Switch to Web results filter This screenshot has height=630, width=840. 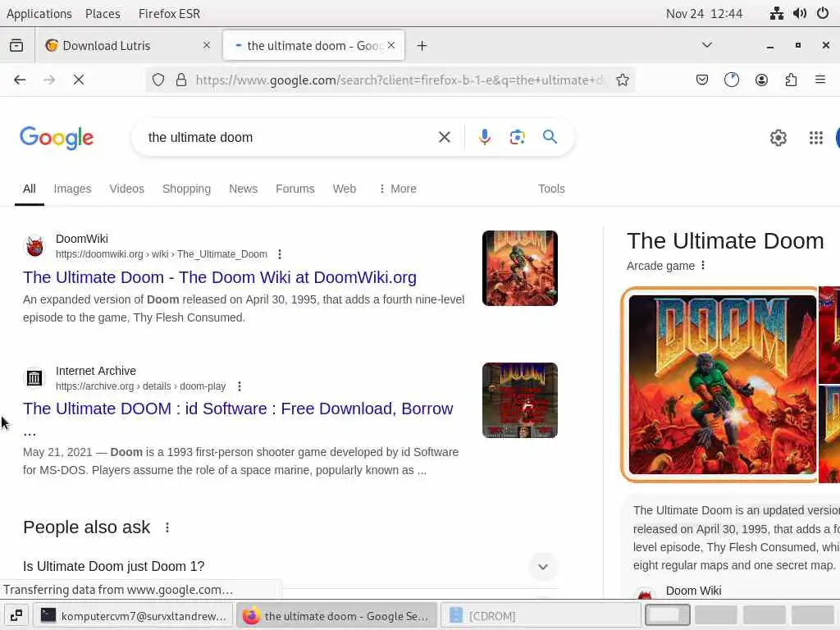coord(344,189)
